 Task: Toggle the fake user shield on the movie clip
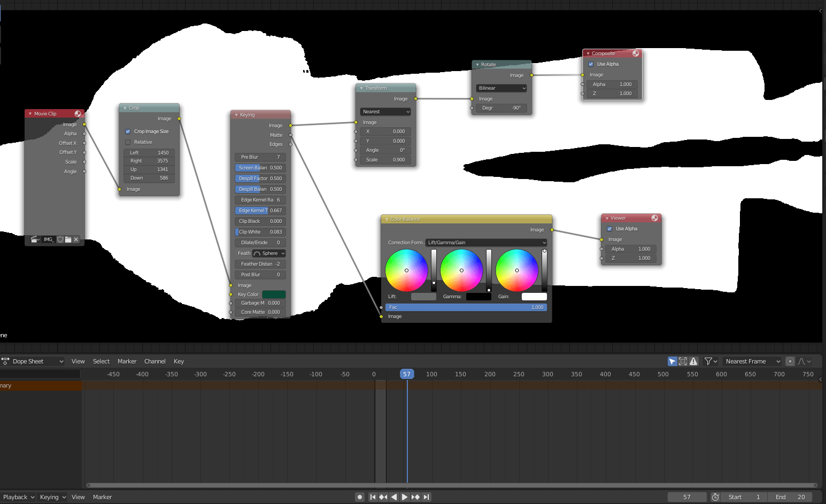(x=60, y=239)
